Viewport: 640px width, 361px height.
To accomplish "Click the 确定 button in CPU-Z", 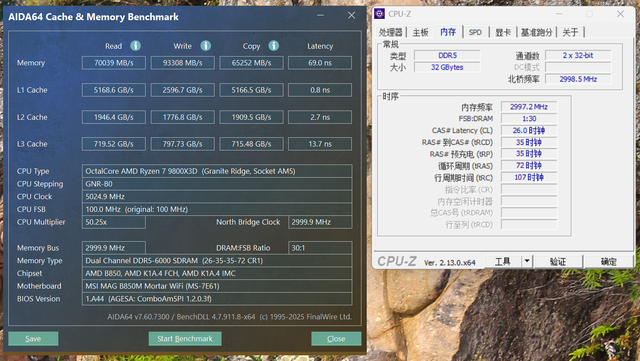I will 608,261.
